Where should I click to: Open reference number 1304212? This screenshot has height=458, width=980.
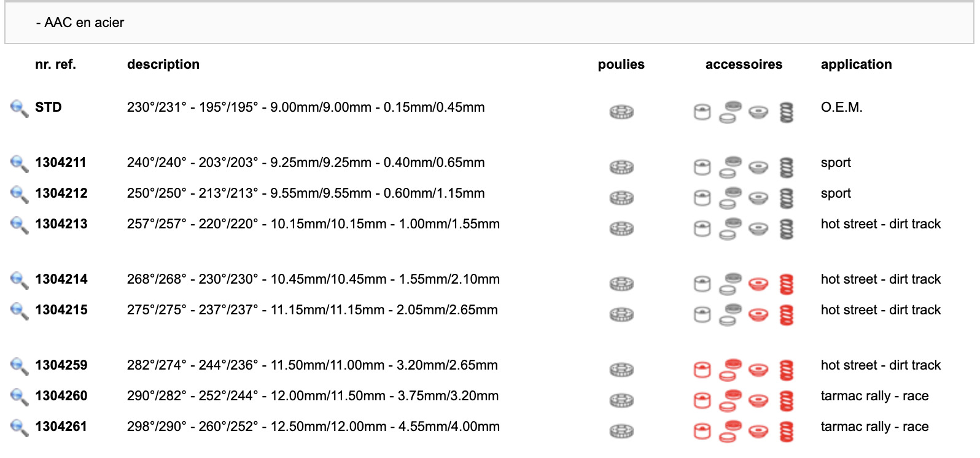click(x=61, y=193)
